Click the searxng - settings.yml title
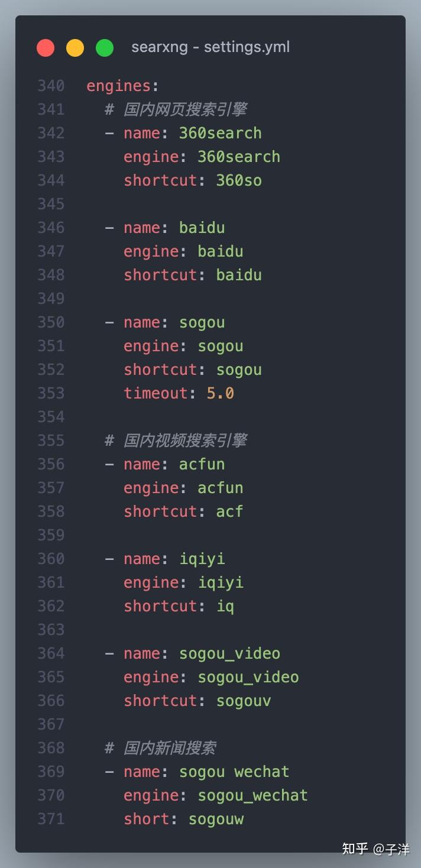The height and width of the screenshot is (868, 421). [210, 47]
